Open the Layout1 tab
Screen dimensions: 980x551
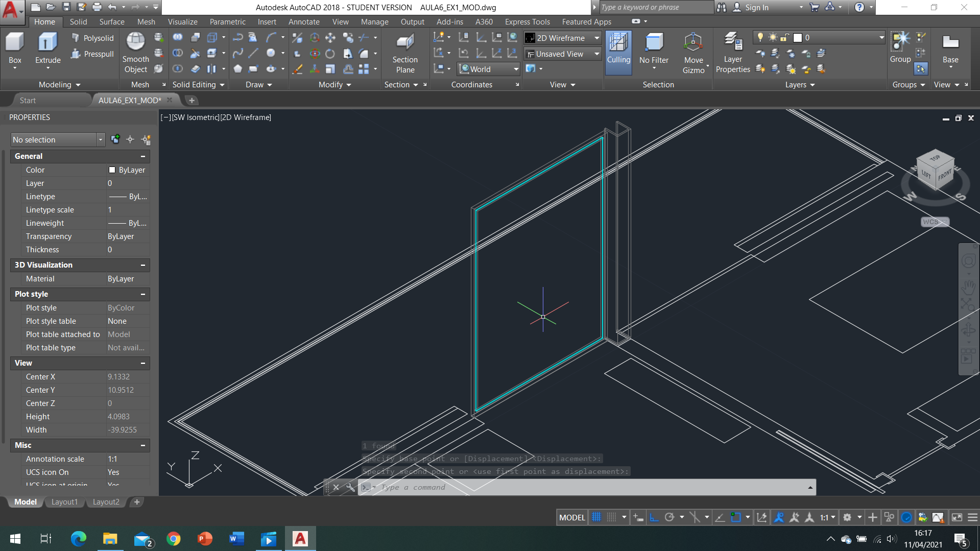64,502
